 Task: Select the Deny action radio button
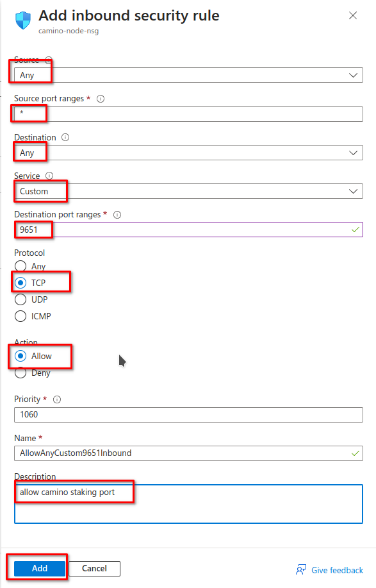point(20,373)
